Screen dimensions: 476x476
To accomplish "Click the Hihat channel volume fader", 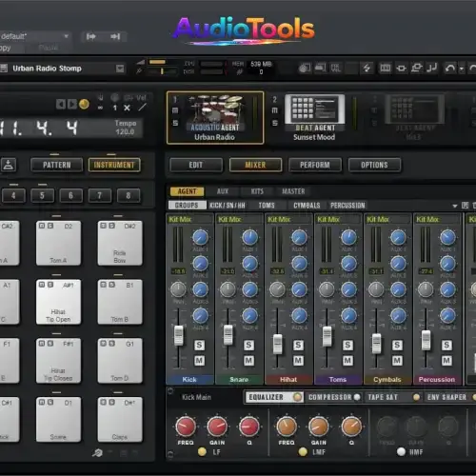I will [278, 344].
